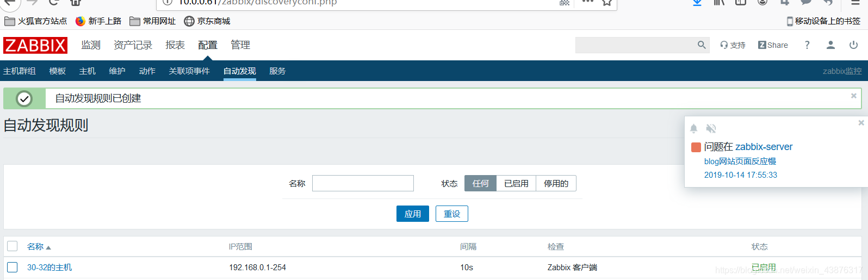This screenshot has height=280, width=868.
Task: Click the ZABBIX logo
Action: coord(35,45)
